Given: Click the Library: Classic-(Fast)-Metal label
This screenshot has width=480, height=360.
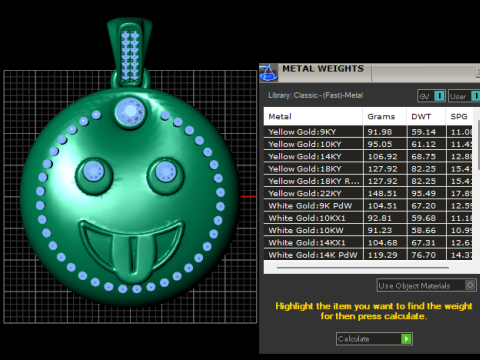Looking at the screenshot, I should 315,95.
